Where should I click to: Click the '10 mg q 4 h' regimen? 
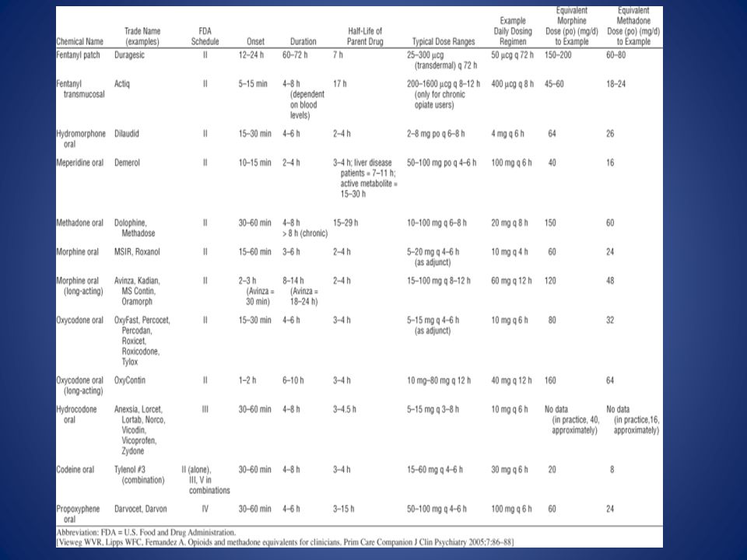tap(509, 251)
